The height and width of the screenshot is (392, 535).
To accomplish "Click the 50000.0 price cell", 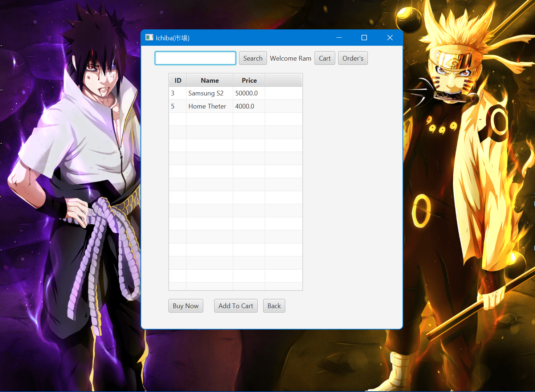I will [249, 93].
